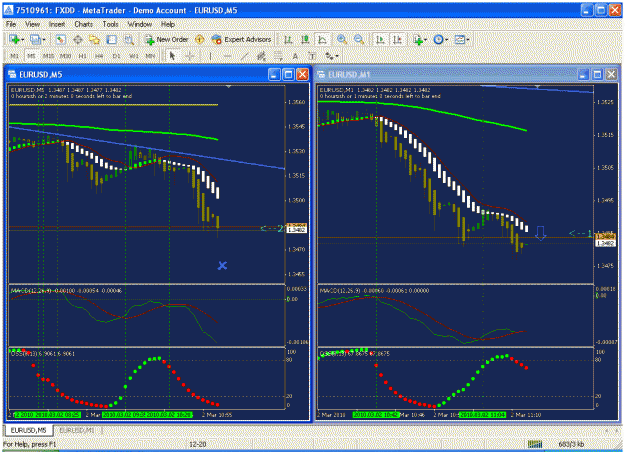
Task: Open the Tools menu
Action: [110, 24]
